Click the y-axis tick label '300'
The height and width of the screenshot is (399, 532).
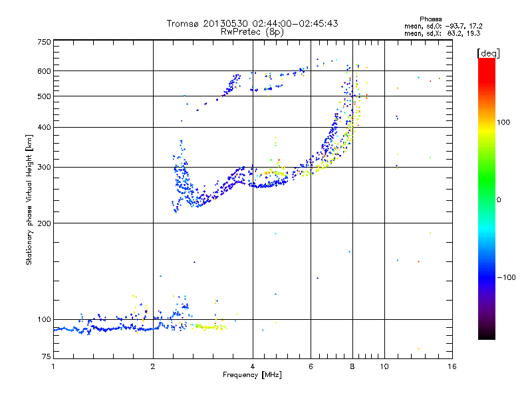coord(44,168)
